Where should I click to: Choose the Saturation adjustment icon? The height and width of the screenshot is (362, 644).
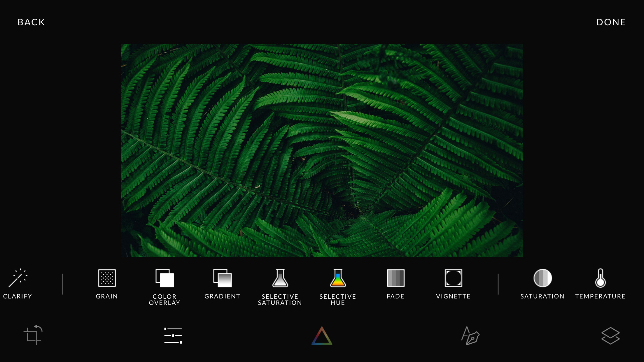click(x=542, y=278)
